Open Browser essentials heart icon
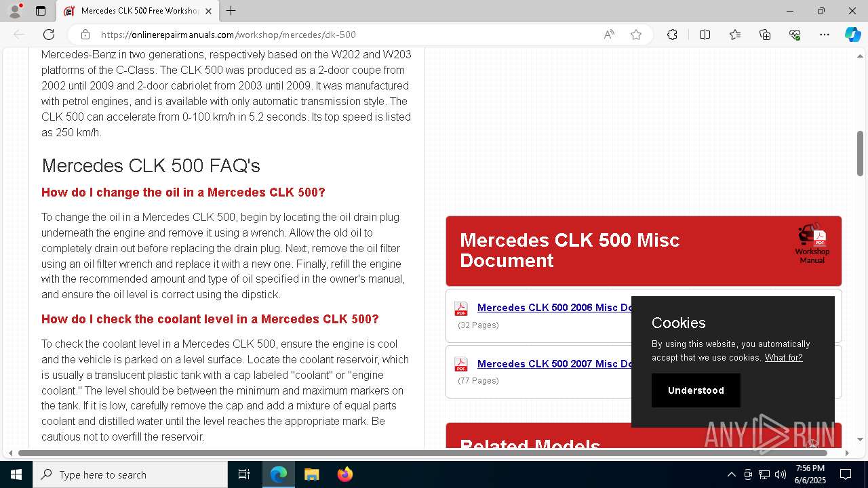This screenshot has height=488, width=868. [x=795, y=35]
